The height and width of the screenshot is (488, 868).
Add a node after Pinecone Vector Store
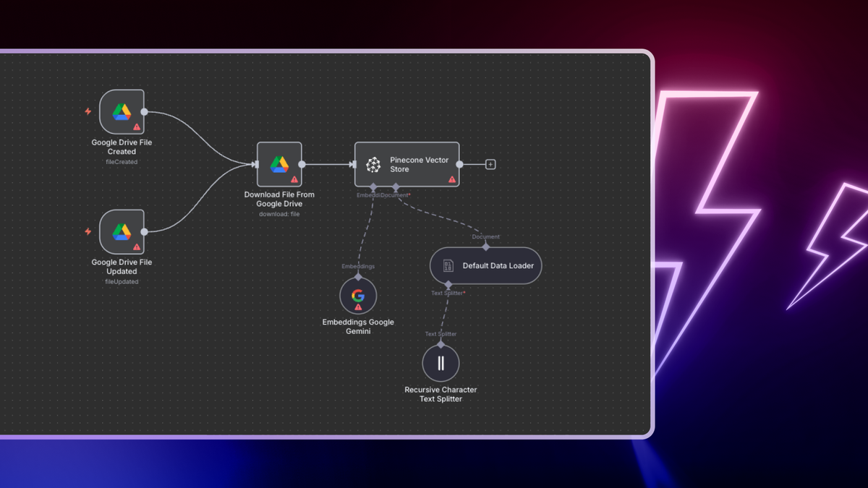(490, 165)
